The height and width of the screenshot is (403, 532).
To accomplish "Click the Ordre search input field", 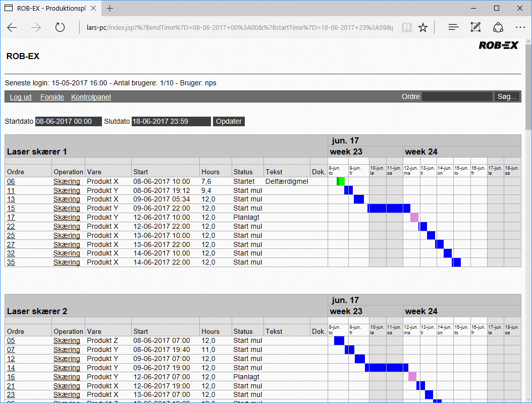I will coord(457,96).
